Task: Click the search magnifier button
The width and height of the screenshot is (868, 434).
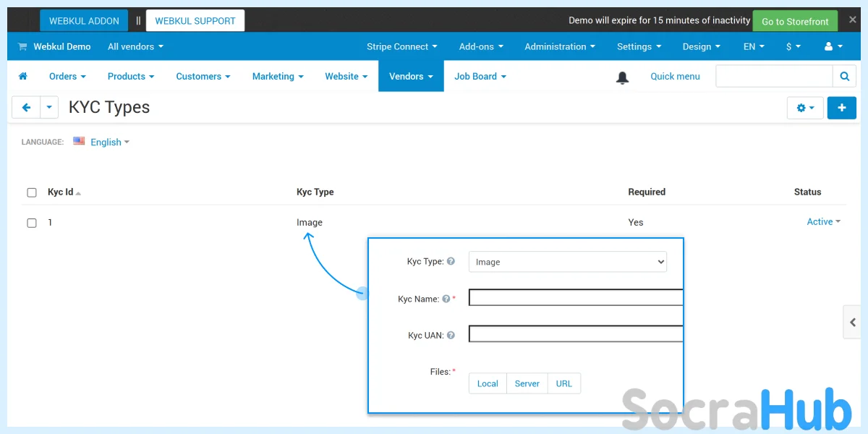Action: (x=844, y=76)
